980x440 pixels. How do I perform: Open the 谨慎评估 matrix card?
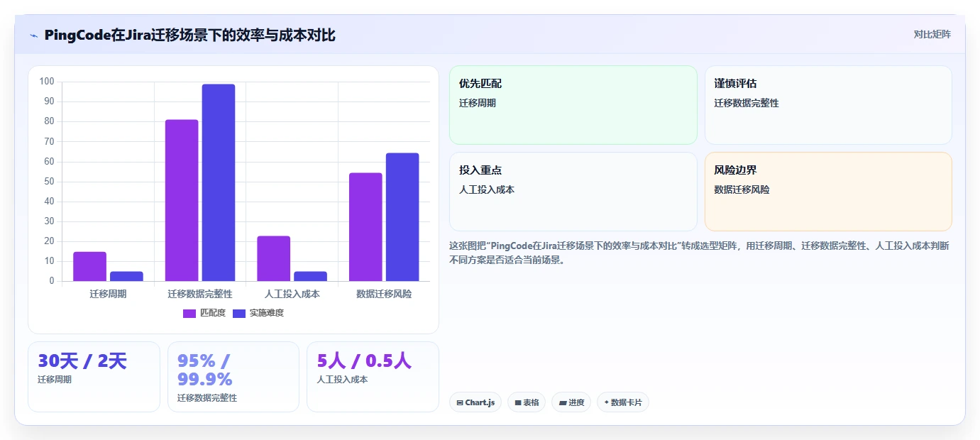coord(828,105)
